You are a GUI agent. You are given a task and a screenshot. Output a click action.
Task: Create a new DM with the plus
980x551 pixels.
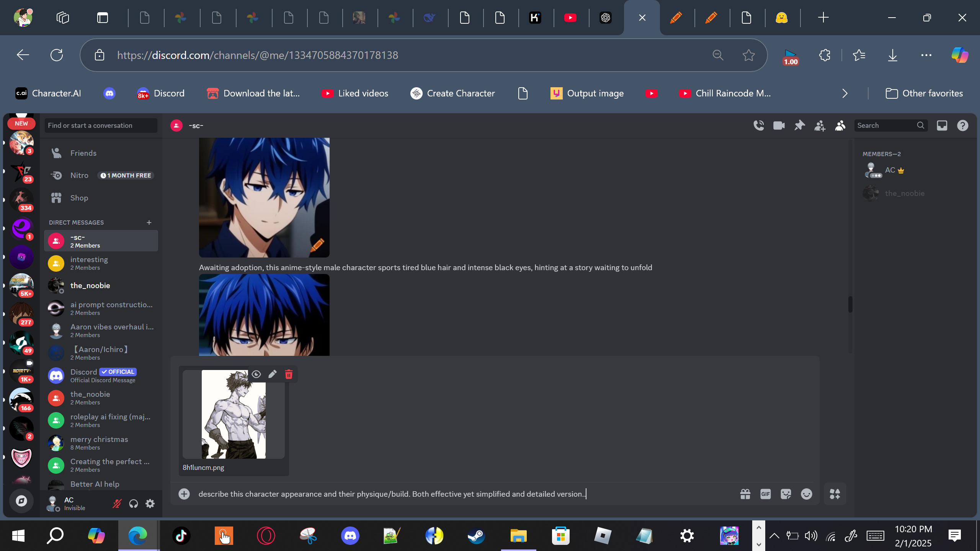pyautogui.click(x=149, y=222)
